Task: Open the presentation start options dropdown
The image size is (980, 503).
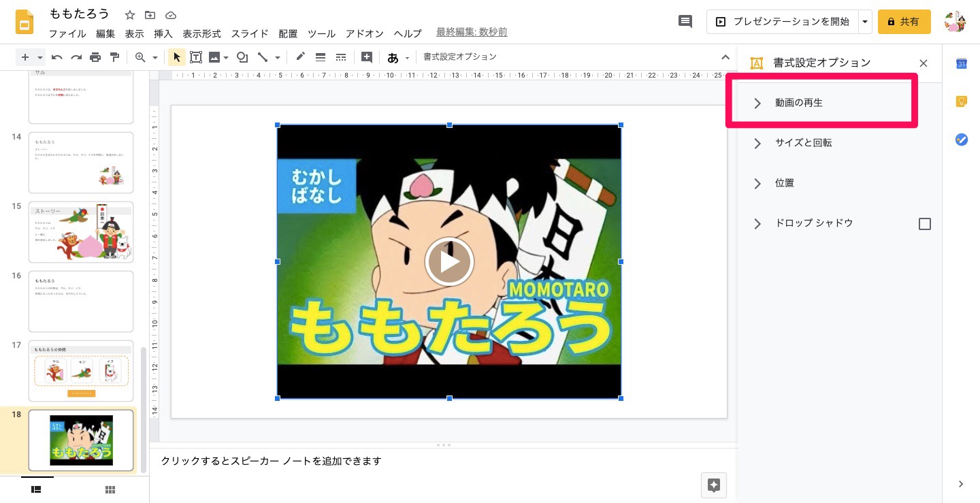Action: click(x=865, y=22)
